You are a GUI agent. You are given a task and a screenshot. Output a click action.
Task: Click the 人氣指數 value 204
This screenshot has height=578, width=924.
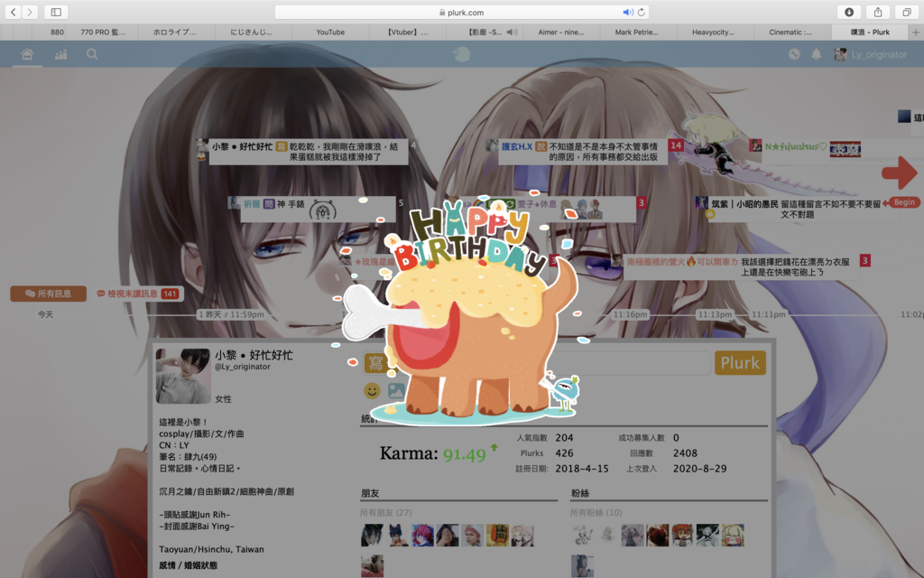pyautogui.click(x=564, y=438)
